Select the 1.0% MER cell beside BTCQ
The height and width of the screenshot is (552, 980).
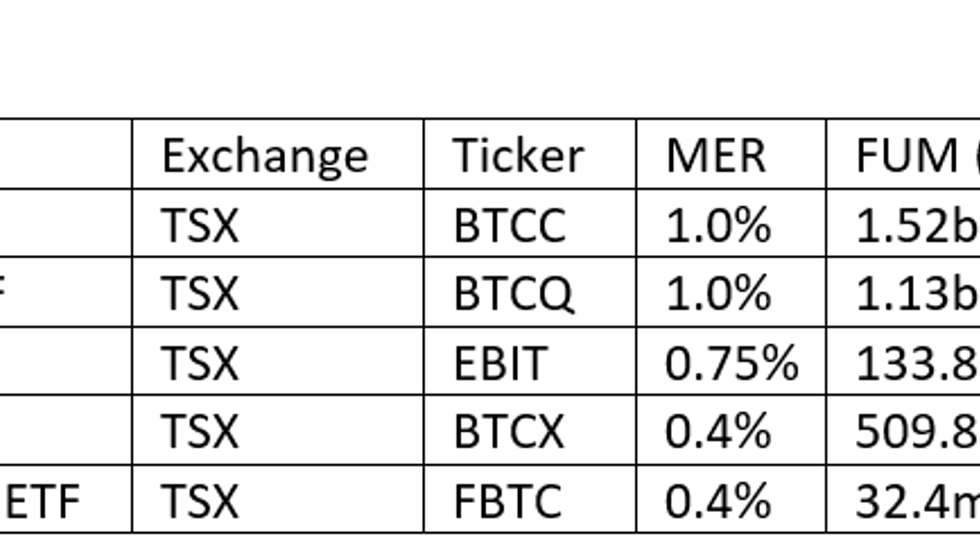(x=731, y=292)
